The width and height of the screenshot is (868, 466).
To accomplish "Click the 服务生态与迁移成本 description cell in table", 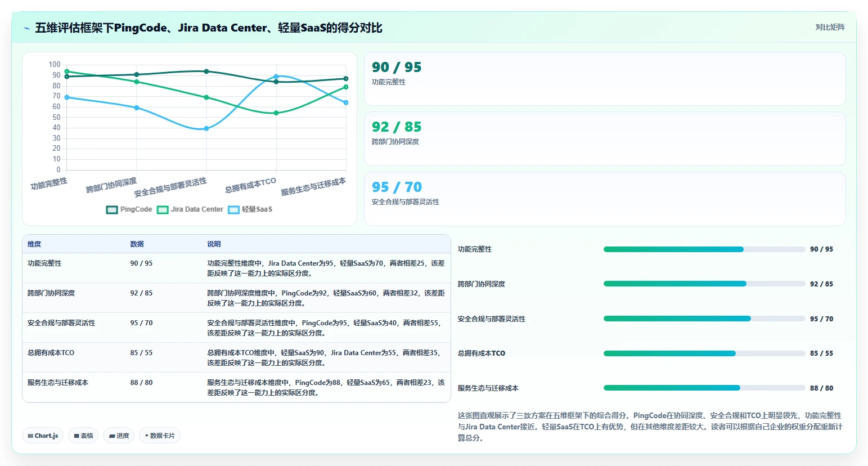I will [326, 388].
